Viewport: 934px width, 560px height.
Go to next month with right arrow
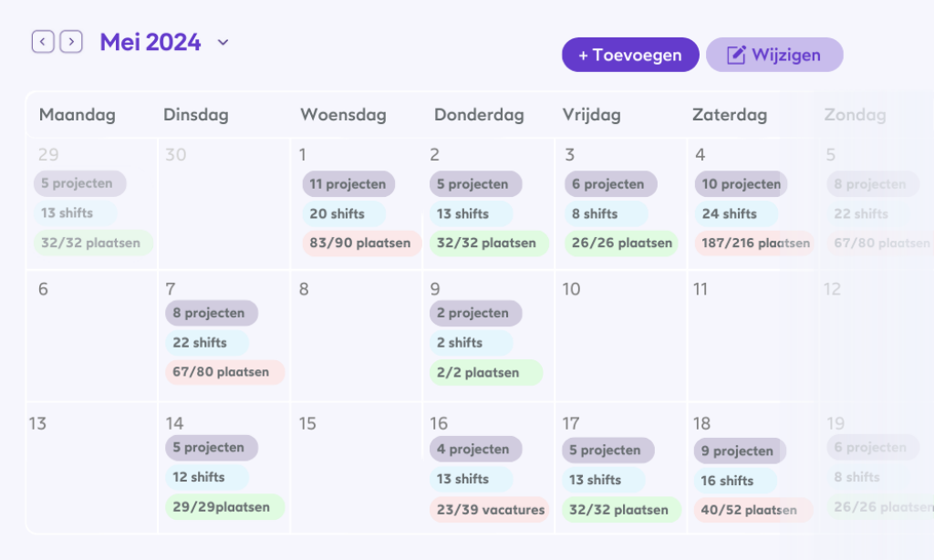(71, 42)
